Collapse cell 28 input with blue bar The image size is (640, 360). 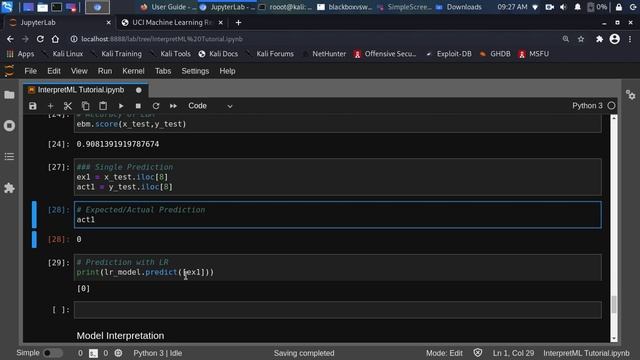[x=34, y=215]
